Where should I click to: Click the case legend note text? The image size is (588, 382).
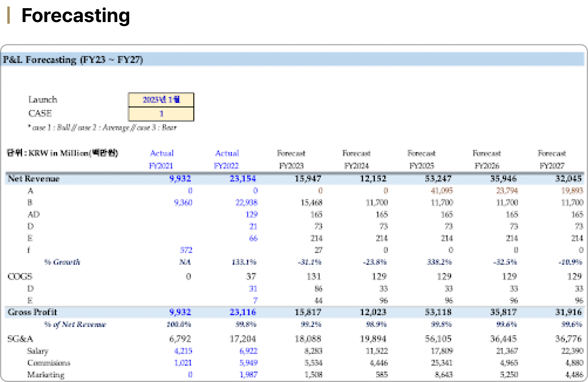coord(102,128)
